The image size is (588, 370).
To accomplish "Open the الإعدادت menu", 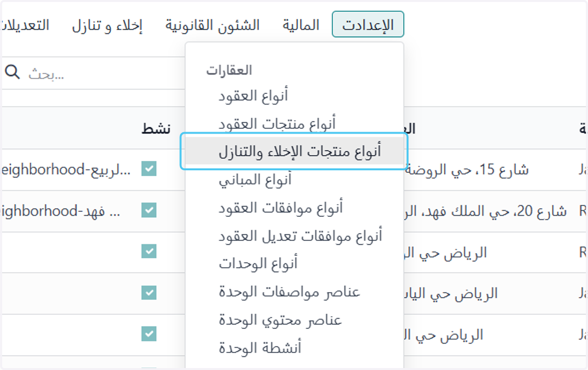I will click(x=368, y=24).
